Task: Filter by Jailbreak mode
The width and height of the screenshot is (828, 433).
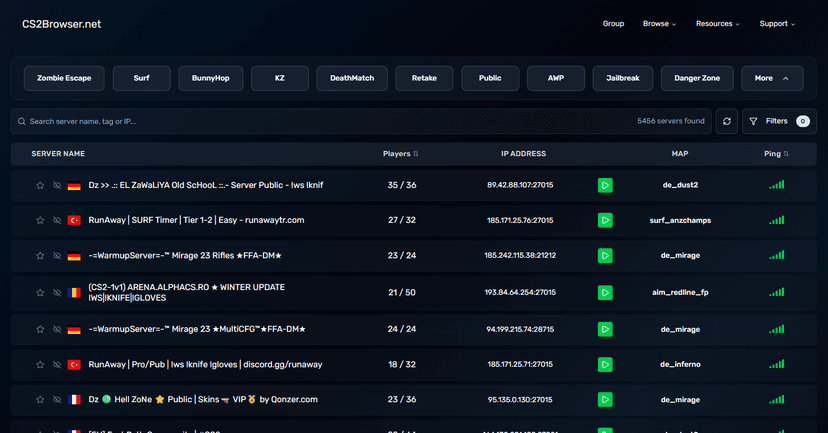Action: coord(623,78)
